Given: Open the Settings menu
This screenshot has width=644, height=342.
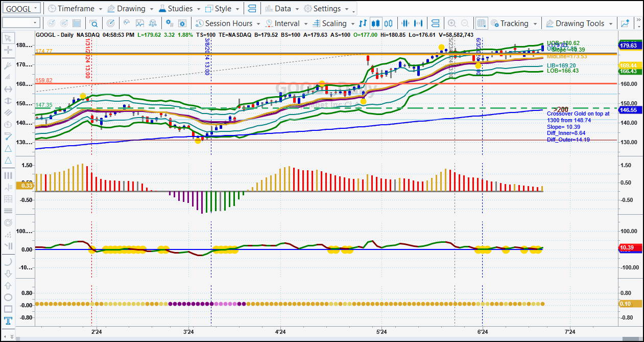Looking at the screenshot, I should click(326, 9).
